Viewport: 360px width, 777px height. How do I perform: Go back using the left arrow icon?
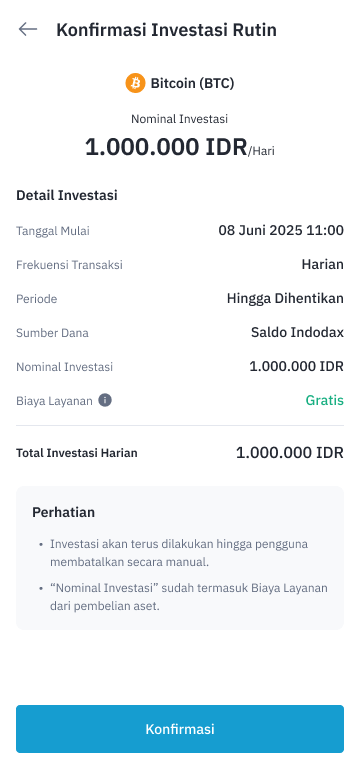(x=28, y=30)
